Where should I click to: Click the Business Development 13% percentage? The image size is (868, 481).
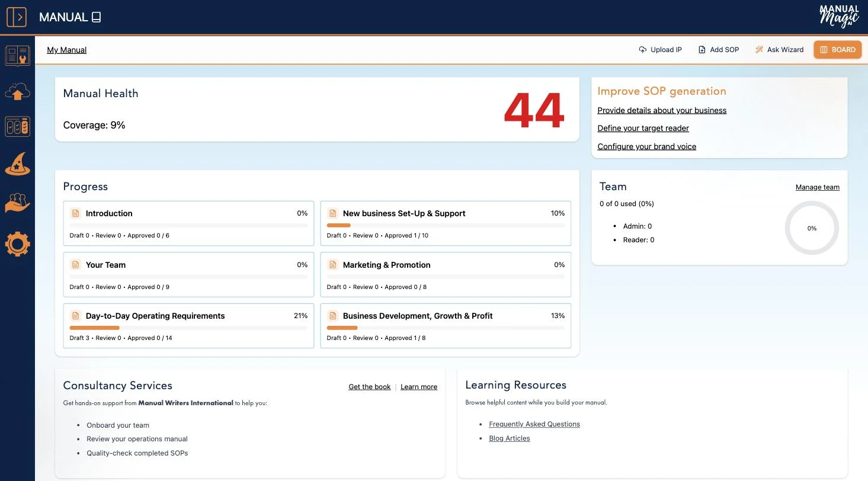[x=558, y=316]
